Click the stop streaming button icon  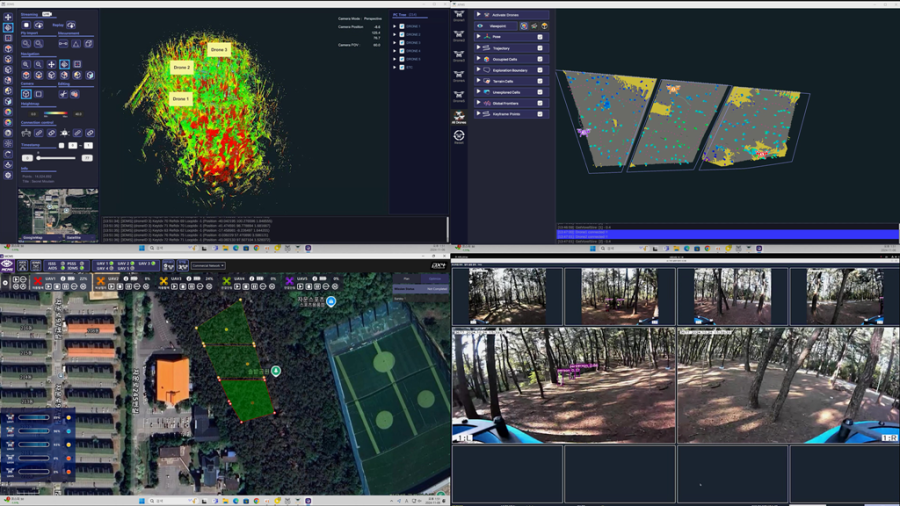pyautogui.click(x=26, y=25)
